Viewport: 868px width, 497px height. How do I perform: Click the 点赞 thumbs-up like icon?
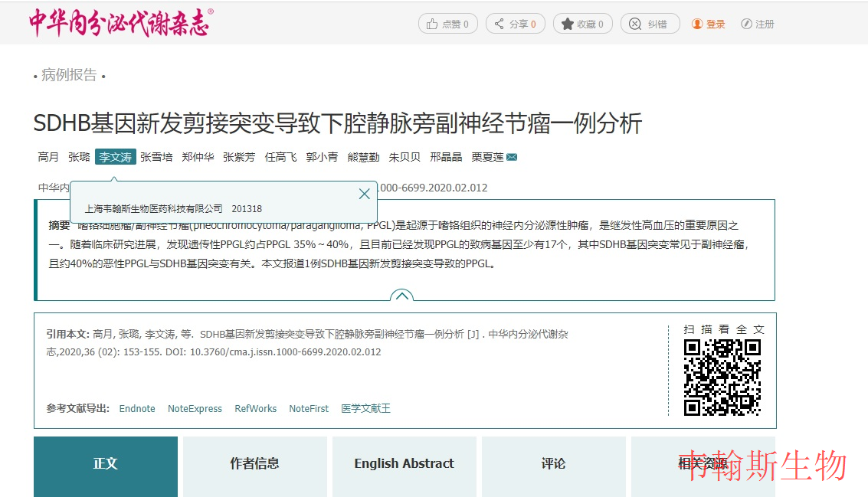(x=432, y=24)
